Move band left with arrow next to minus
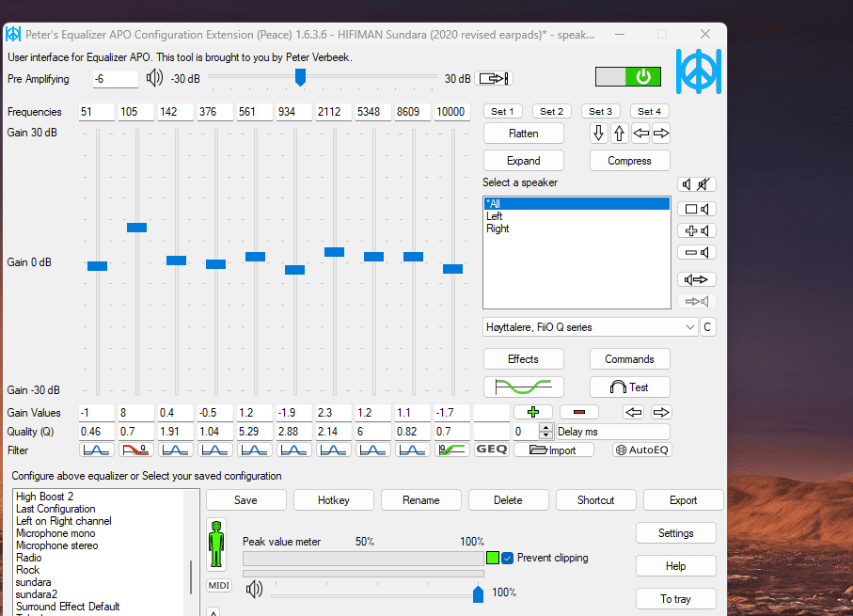 (x=634, y=412)
